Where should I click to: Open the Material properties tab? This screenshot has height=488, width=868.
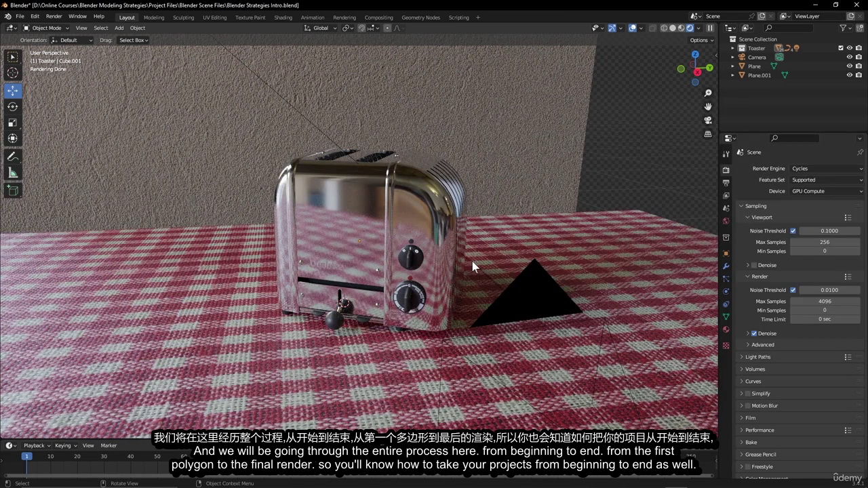click(726, 329)
